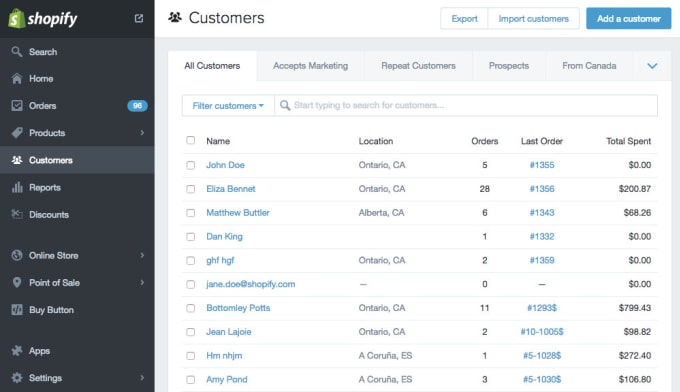The width and height of the screenshot is (680, 392).
Task: Tick the checkbox for John Doe
Action: click(x=190, y=165)
